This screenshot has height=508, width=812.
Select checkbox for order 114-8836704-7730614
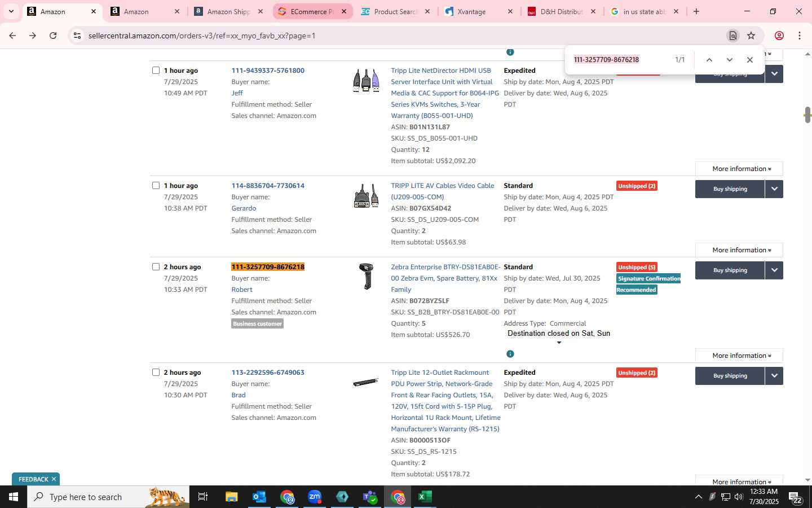point(156,186)
